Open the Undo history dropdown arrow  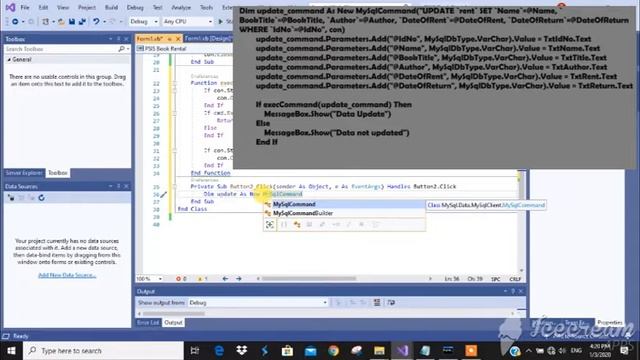[104, 21]
